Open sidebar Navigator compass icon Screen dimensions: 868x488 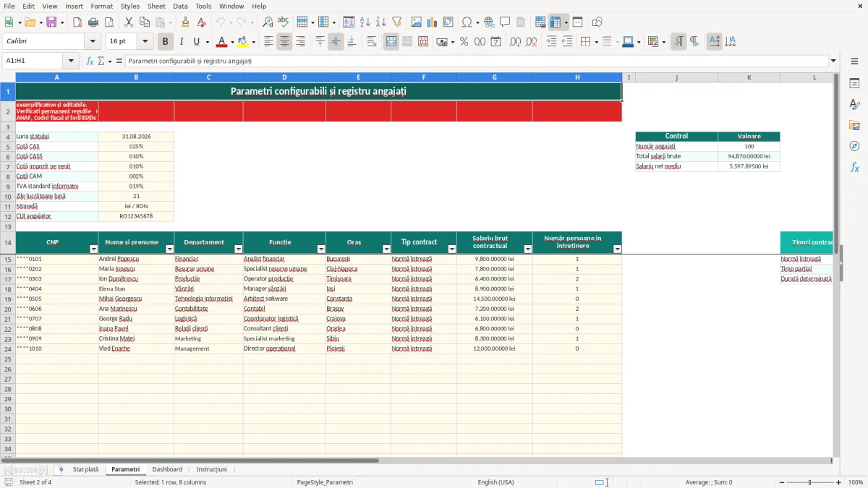tap(854, 146)
